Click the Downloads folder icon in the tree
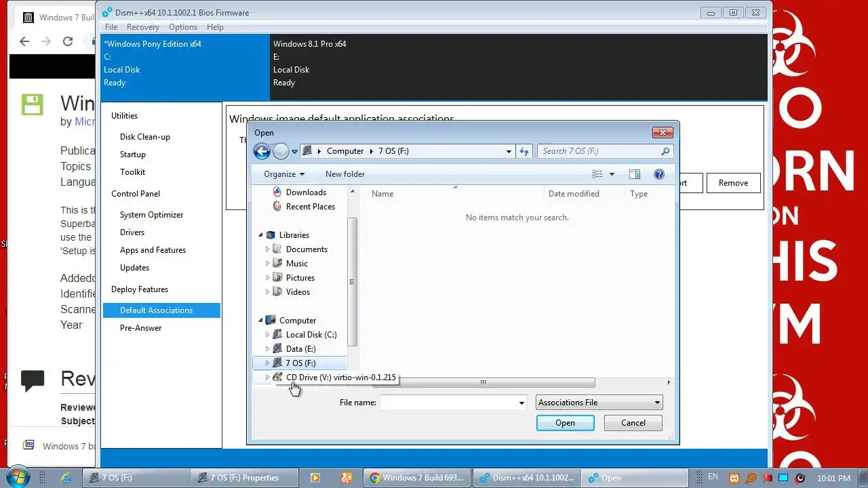The width and height of the screenshot is (868, 488). (x=277, y=192)
